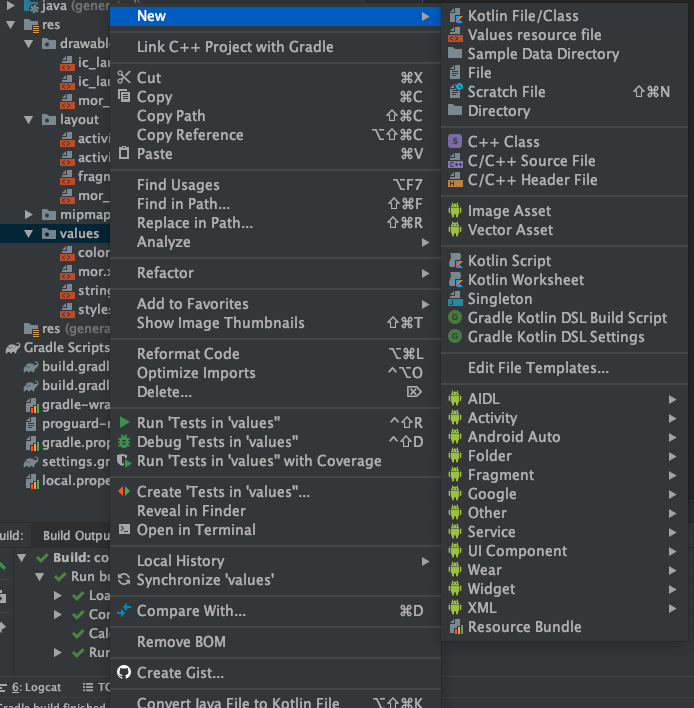This screenshot has width=694, height=708.
Task: Click the C/C++ Source File icon
Action: tap(455, 161)
